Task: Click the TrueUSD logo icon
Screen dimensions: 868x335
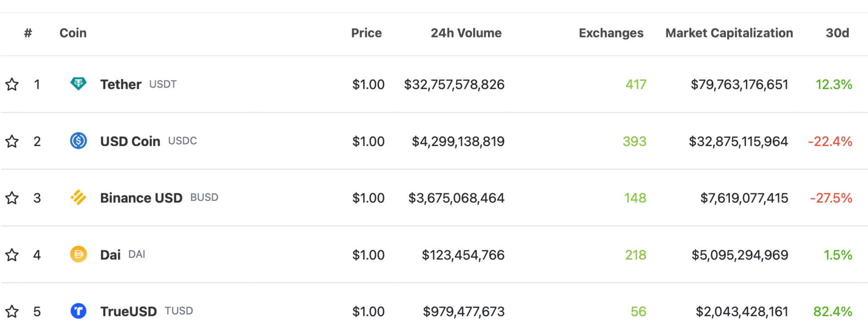Action: click(x=78, y=311)
